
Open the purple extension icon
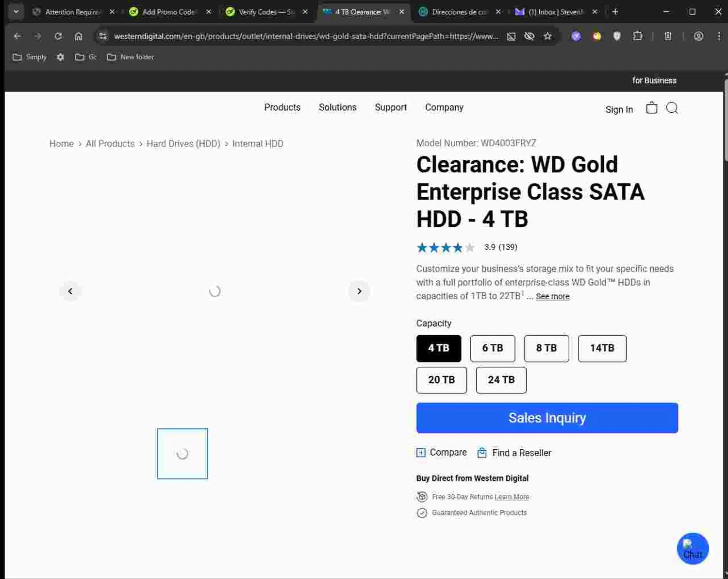point(576,36)
